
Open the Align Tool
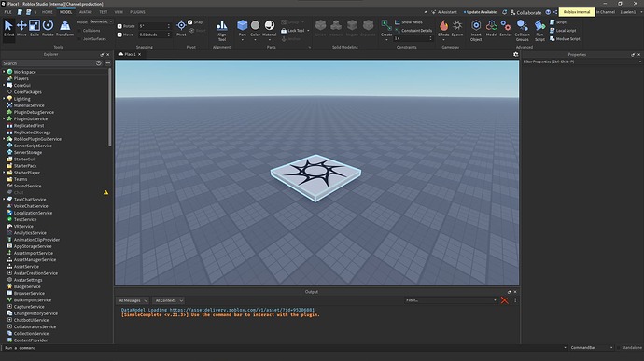pyautogui.click(x=222, y=30)
